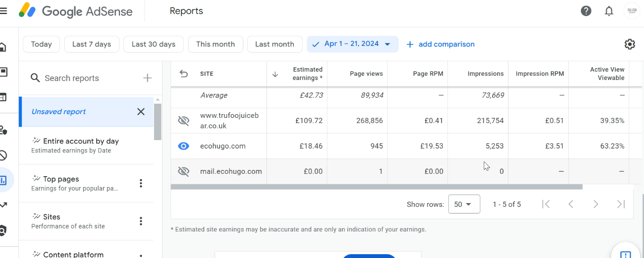This screenshot has height=258, width=644.
Task: Open the feedback bubble icon
Action: pos(626,254)
